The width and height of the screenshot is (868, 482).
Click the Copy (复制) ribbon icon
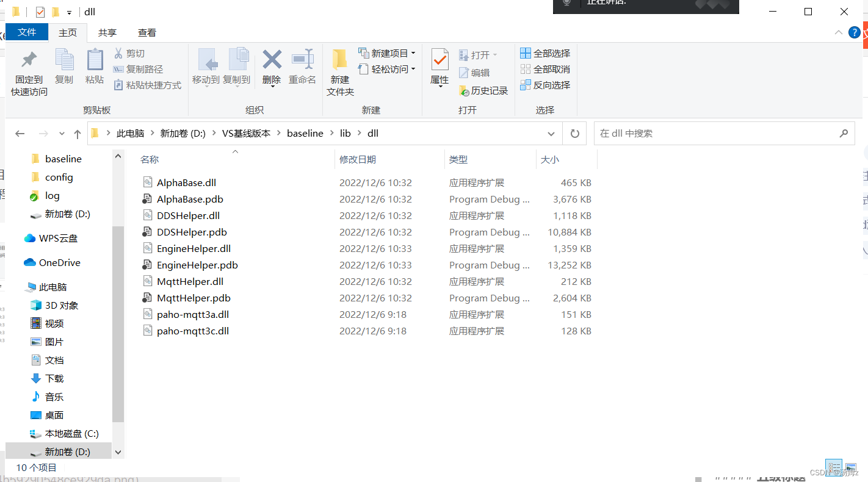64,67
